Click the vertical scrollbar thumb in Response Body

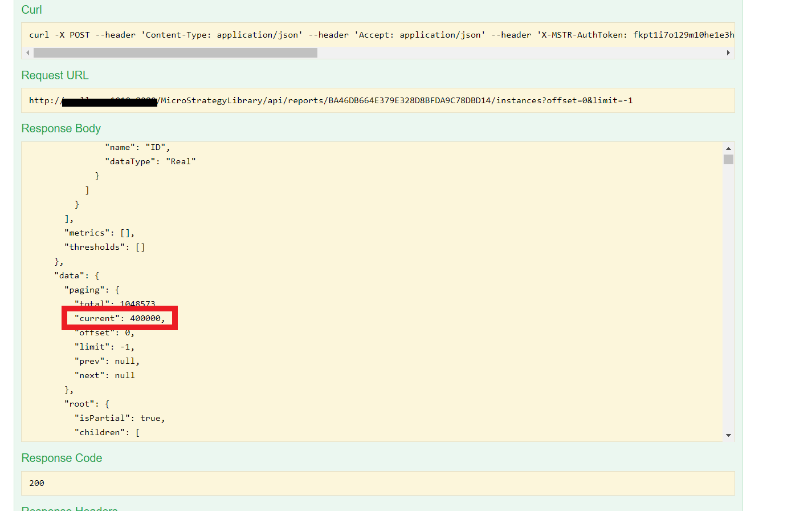pos(728,160)
